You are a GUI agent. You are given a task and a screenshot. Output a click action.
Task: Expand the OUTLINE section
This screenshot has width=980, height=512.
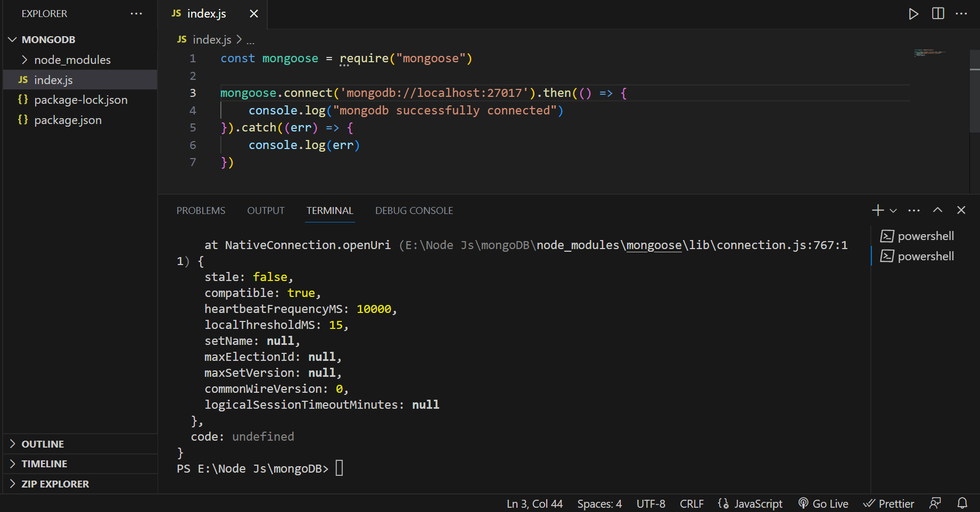pyautogui.click(x=43, y=444)
